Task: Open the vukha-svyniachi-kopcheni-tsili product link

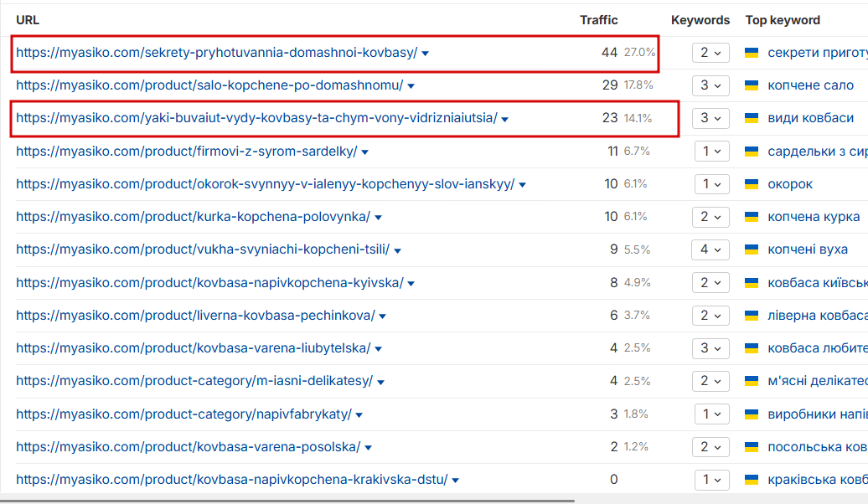Action: click(x=203, y=249)
